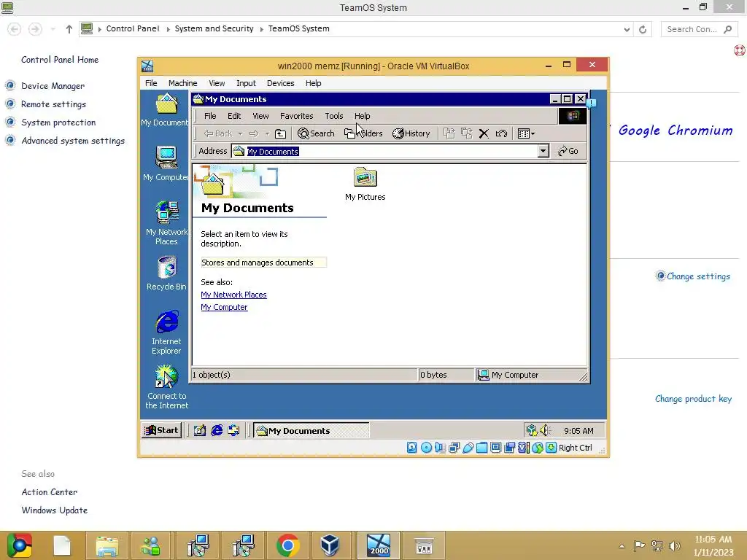Open Remote settings link
This screenshot has width=747, height=560.
coord(53,104)
